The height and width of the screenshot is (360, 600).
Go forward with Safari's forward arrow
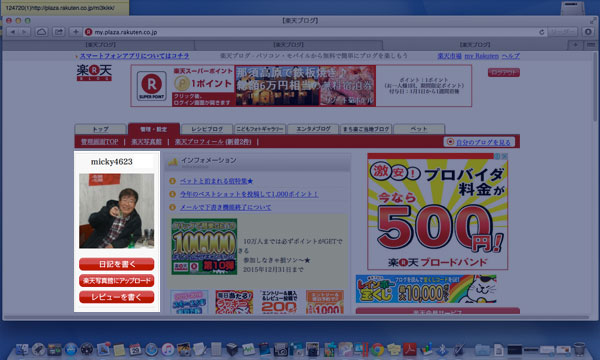point(24,32)
